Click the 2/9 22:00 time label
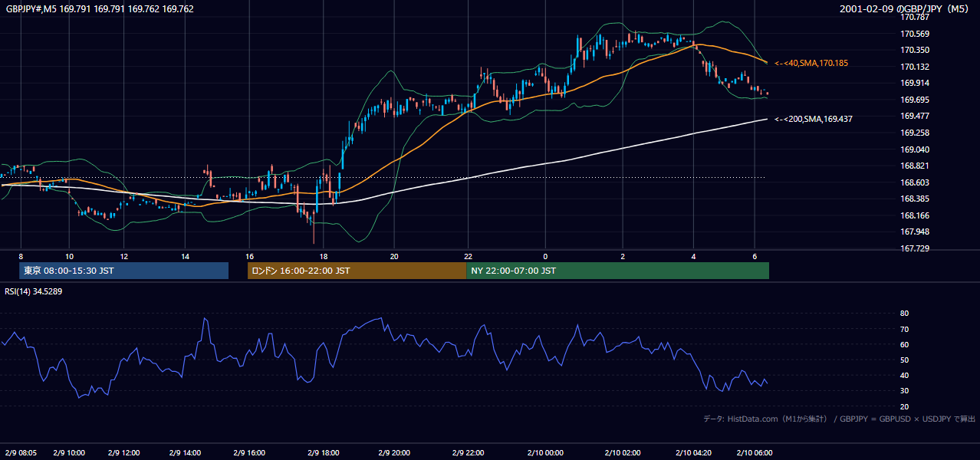The height and width of the screenshot is (460, 980). 468,453
